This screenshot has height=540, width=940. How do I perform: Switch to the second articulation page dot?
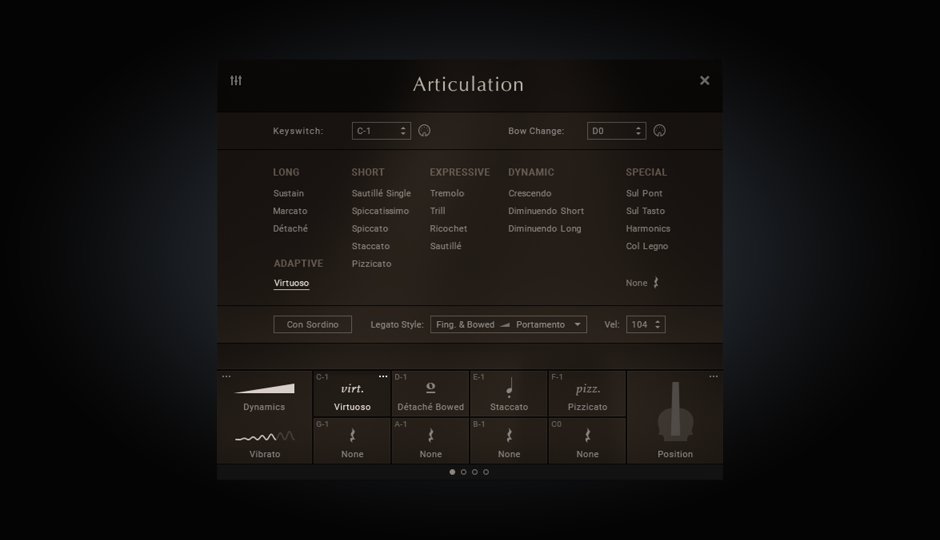(463, 472)
